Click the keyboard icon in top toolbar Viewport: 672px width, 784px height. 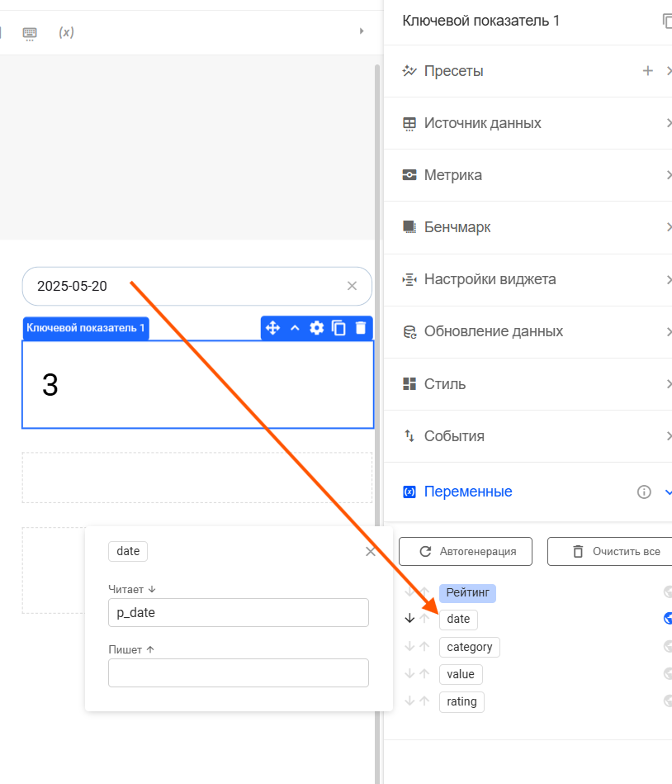[x=30, y=32]
